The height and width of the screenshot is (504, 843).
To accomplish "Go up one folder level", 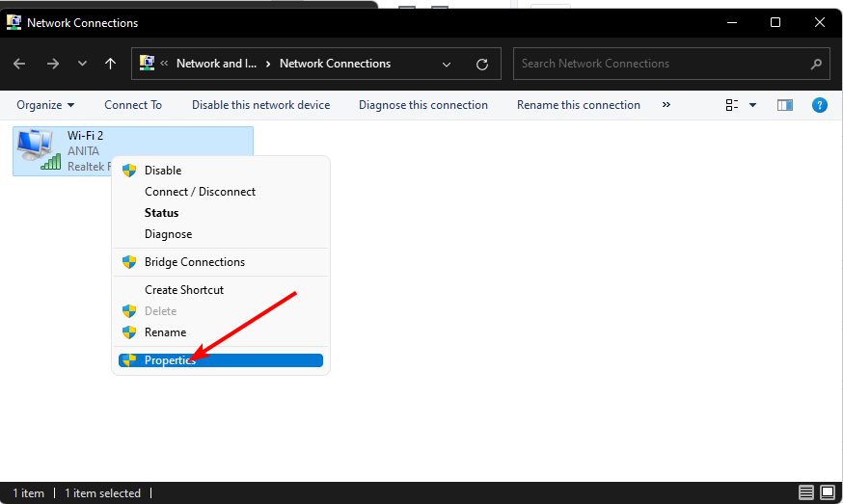I will (x=111, y=64).
